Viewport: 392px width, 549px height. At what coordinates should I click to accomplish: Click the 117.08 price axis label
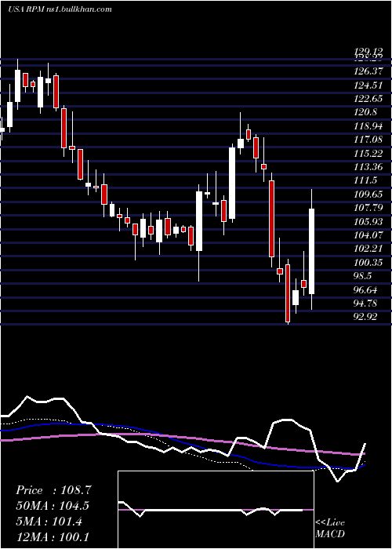[x=368, y=140]
